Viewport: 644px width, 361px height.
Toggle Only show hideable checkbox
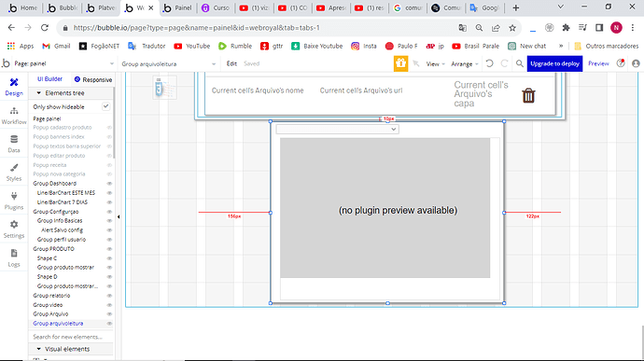(x=106, y=106)
